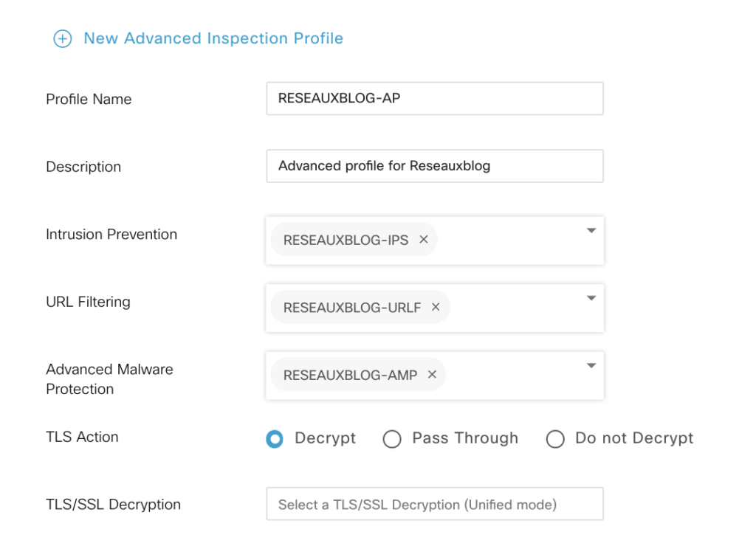Click the plus circle icon beside New Advanced Inspection Profile
Image resolution: width=756 pixels, height=560 pixels.
pyautogui.click(x=63, y=39)
